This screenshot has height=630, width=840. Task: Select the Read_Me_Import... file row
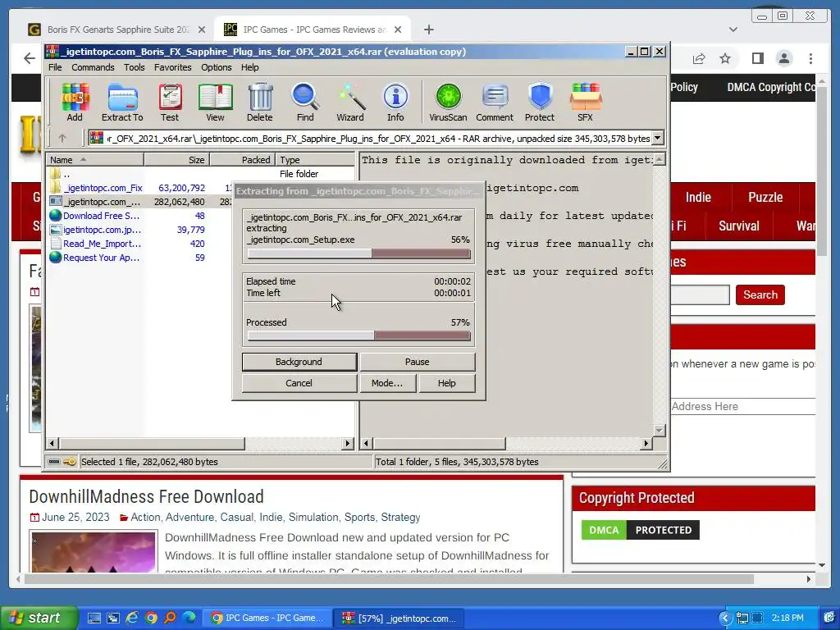pyautogui.click(x=102, y=244)
